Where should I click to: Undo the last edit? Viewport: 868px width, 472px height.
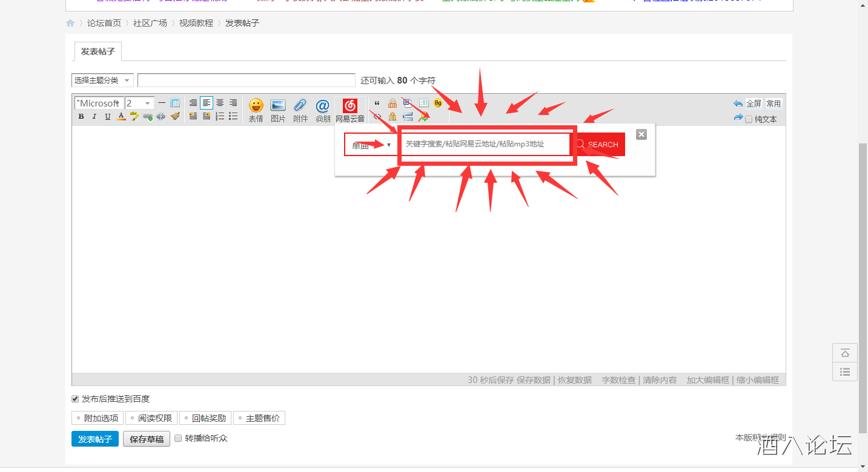(738, 103)
